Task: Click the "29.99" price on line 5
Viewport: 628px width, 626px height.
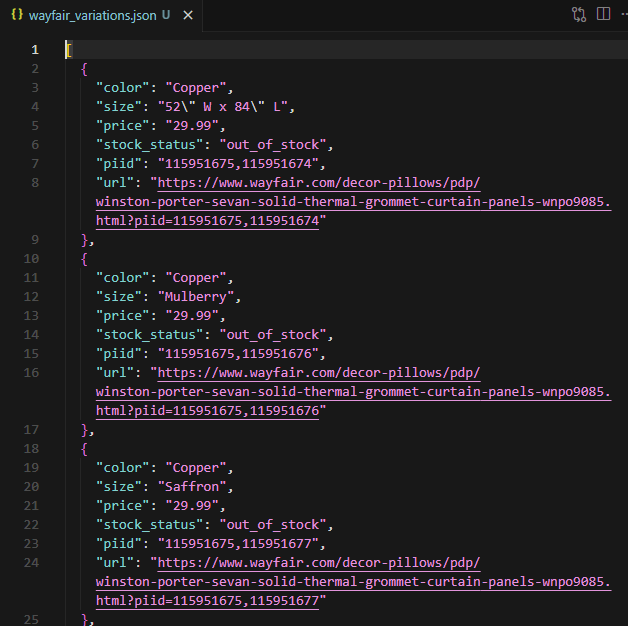Action: point(192,126)
